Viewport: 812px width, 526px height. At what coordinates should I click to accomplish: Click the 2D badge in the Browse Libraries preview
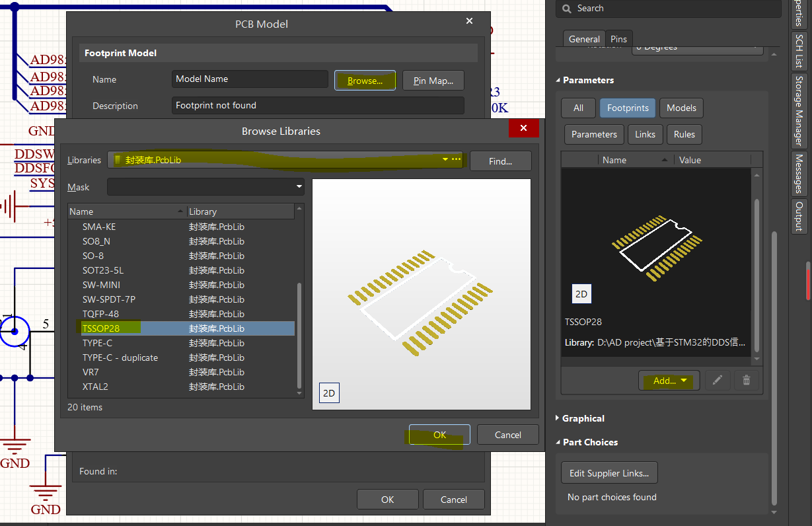pyautogui.click(x=329, y=393)
